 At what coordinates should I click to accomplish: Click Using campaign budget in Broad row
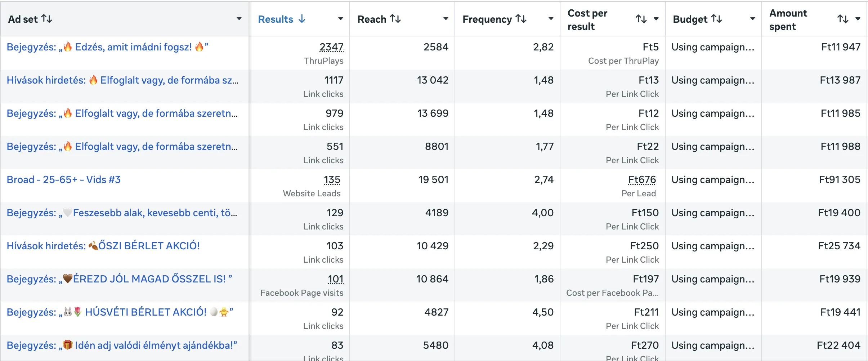713,180
